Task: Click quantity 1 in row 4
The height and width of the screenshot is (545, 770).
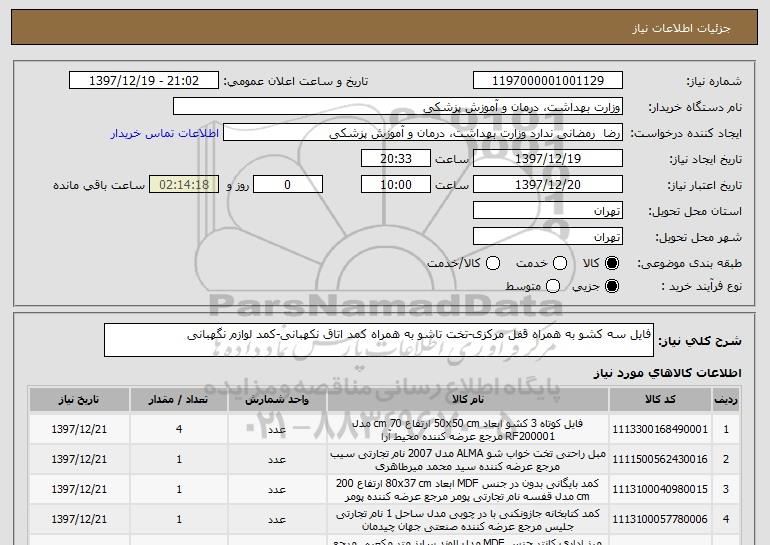Action: pos(179,519)
